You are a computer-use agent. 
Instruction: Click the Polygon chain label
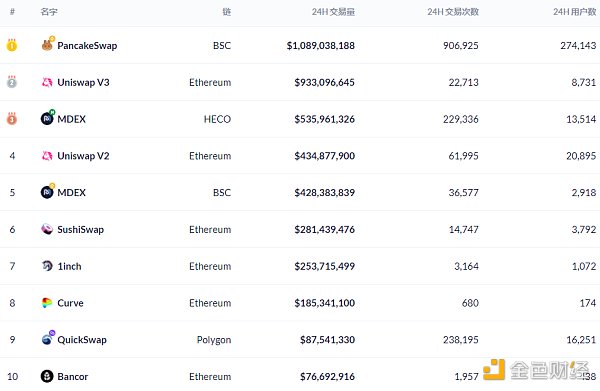[x=214, y=340]
